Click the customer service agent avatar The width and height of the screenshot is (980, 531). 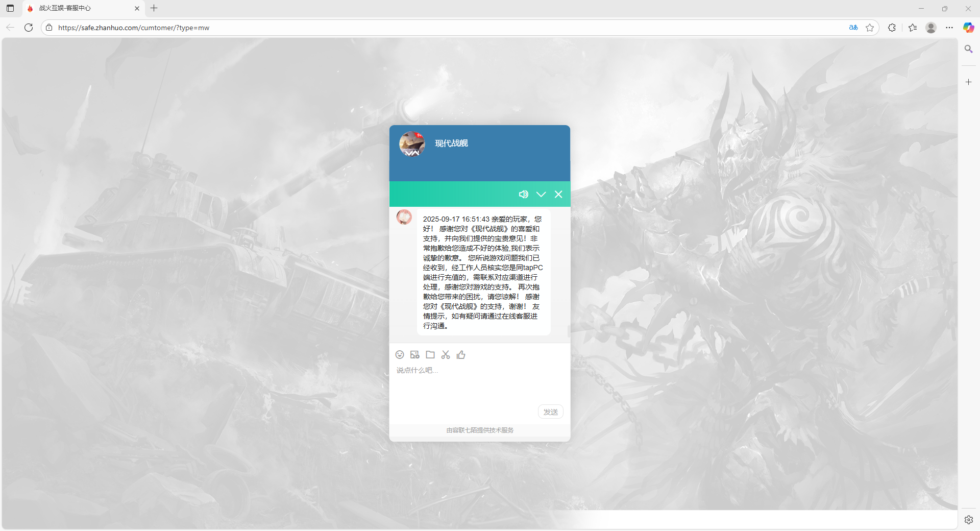click(404, 217)
